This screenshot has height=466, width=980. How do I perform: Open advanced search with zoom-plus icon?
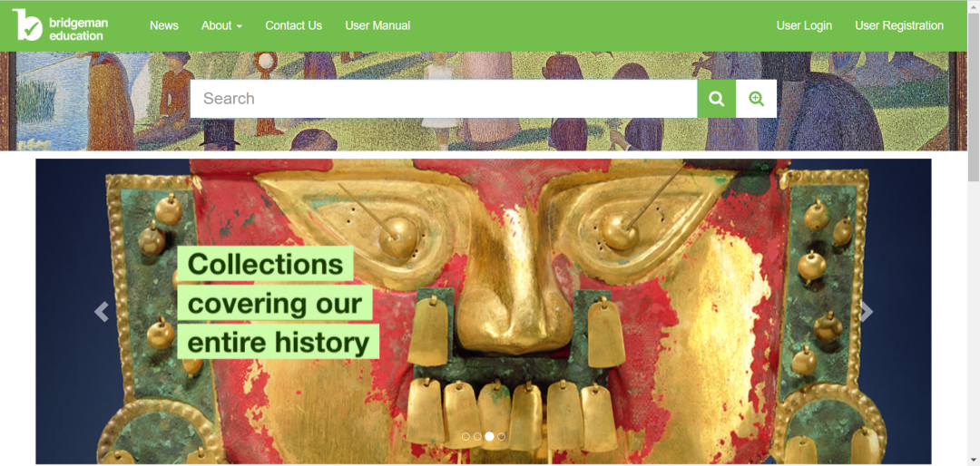756,99
